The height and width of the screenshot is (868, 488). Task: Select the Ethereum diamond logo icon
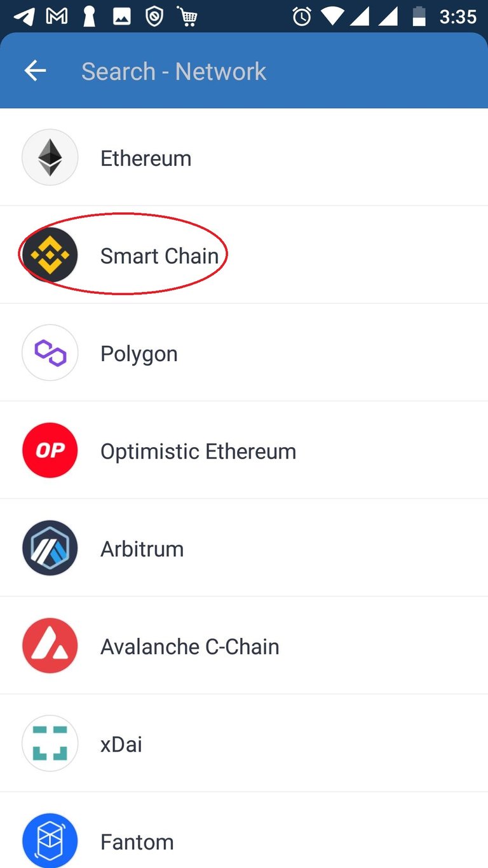coord(50,157)
